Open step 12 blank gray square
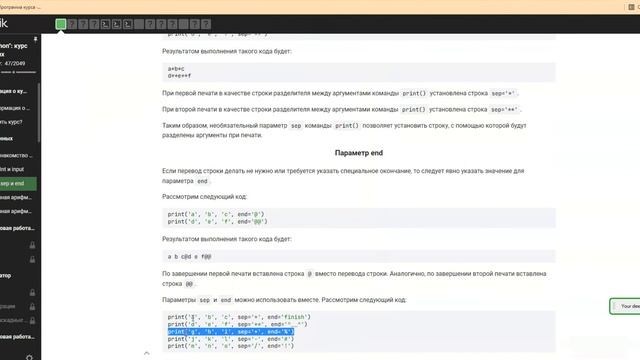Screen dimensions: 640x360 click(184, 24)
